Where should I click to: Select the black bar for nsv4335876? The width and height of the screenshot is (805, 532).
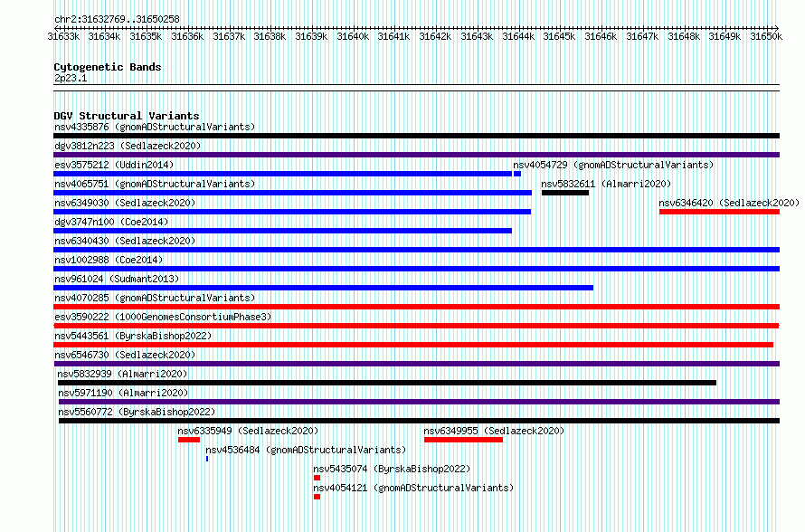(416, 136)
